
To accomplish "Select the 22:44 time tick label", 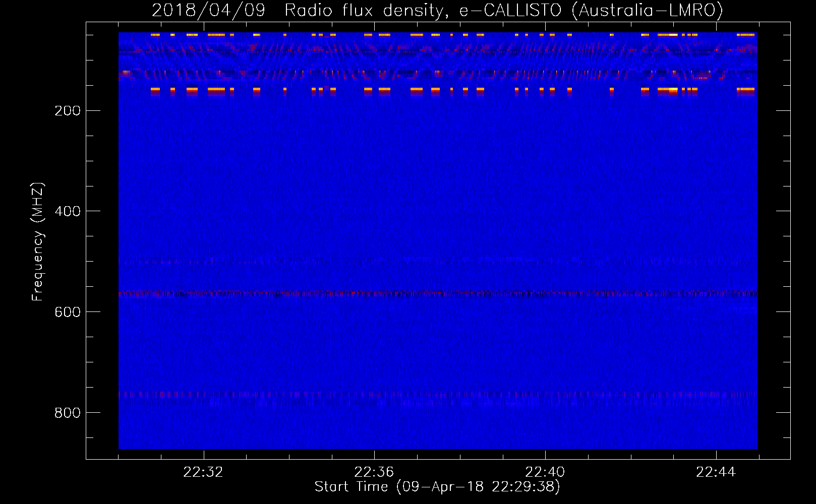I will pyautogui.click(x=716, y=472).
